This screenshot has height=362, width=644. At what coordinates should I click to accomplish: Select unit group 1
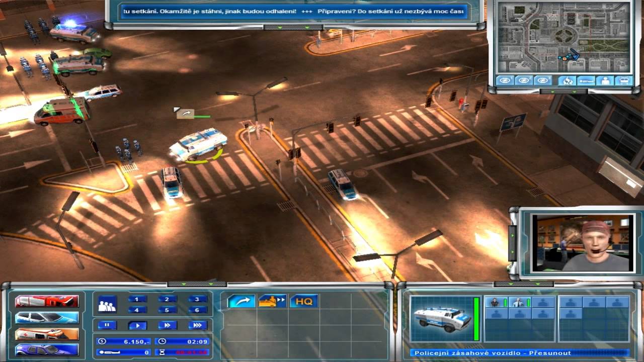pos(137,299)
